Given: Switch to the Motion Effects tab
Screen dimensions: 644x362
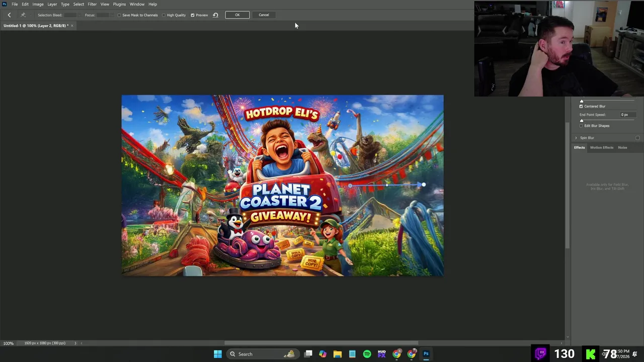Looking at the screenshot, I should tap(602, 147).
